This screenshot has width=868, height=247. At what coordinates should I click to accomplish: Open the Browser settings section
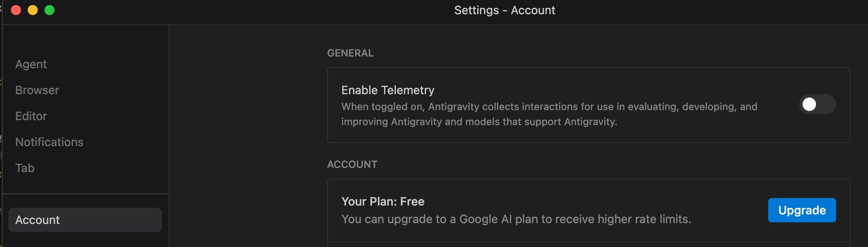(37, 90)
